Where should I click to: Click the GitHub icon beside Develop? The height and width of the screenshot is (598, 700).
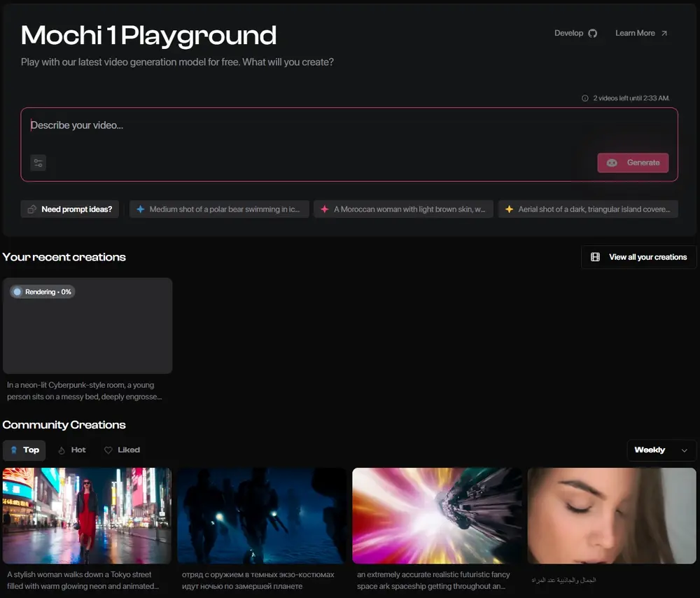coord(592,34)
